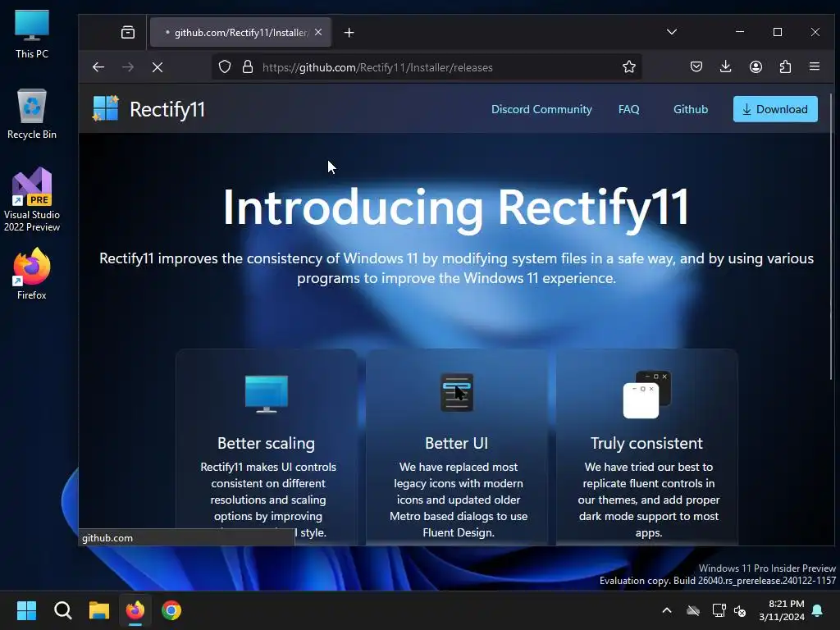Open the tracking protection shield icon
The height and width of the screenshot is (630, 840).
(x=225, y=67)
